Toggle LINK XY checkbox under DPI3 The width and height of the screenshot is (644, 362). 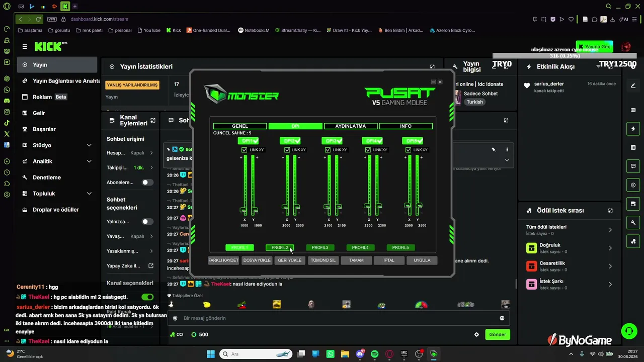pyautogui.click(x=328, y=150)
